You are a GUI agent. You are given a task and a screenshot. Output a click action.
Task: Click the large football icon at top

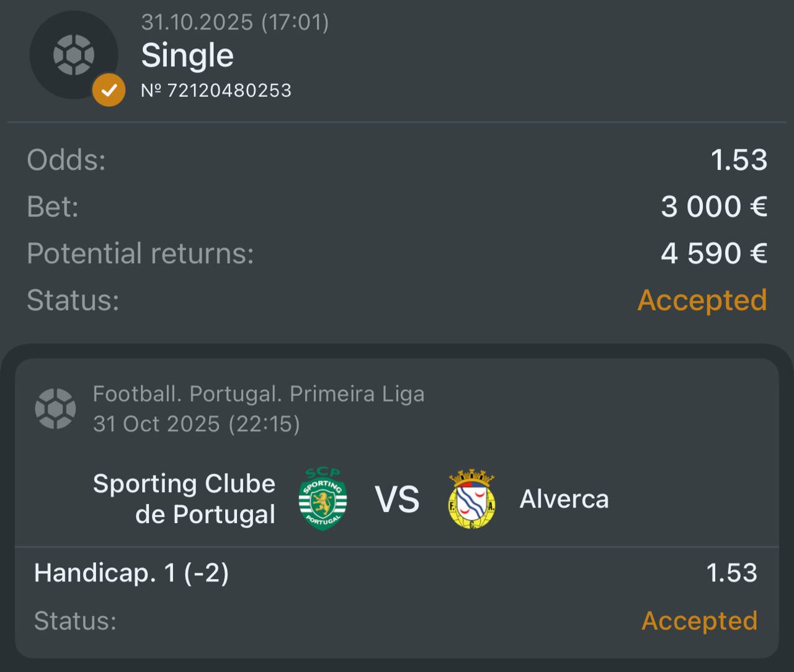click(74, 55)
